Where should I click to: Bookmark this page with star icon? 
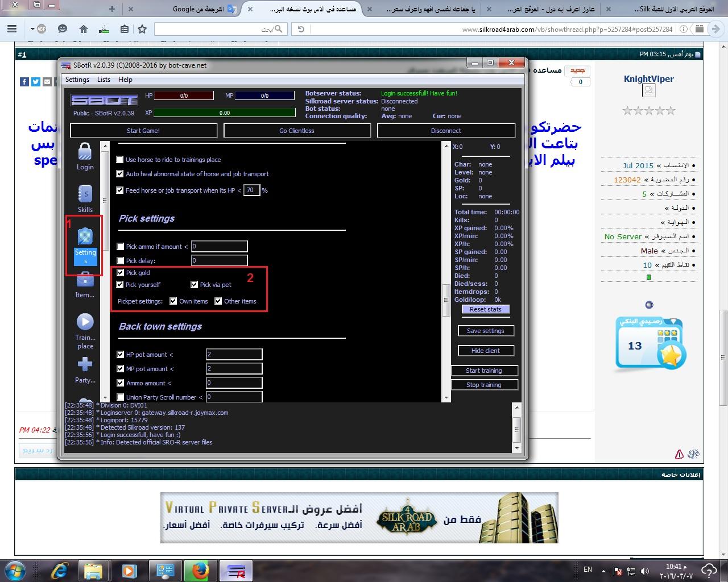(142, 29)
